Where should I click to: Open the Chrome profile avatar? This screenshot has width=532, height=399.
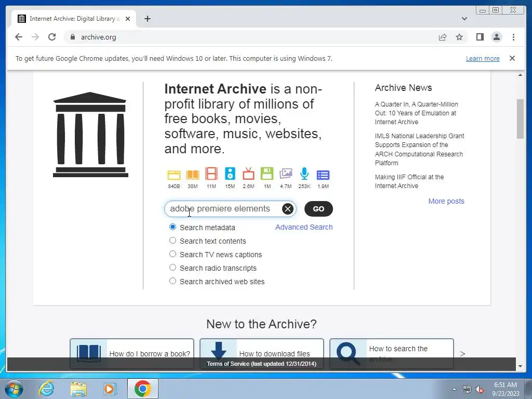(x=496, y=37)
